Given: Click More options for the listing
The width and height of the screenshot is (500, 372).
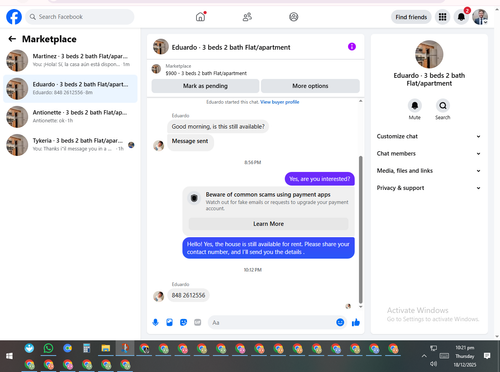Looking at the screenshot, I should [310, 86].
